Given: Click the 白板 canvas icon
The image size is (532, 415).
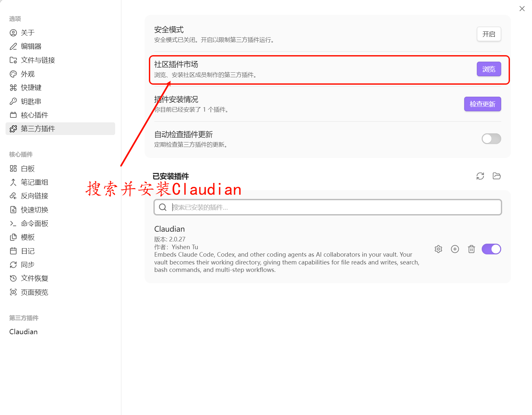Looking at the screenshot, I should click(x=13, y=168).
